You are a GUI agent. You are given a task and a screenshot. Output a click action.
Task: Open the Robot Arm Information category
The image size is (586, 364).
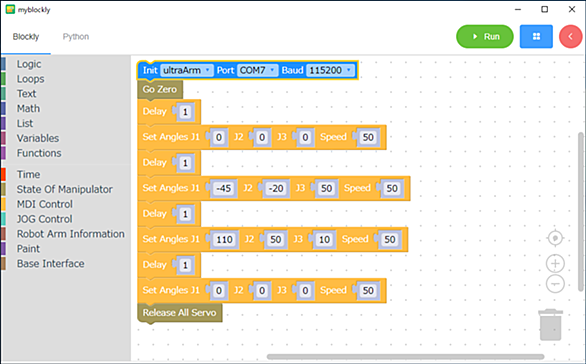pyautogui.click(x=71, y=234)
